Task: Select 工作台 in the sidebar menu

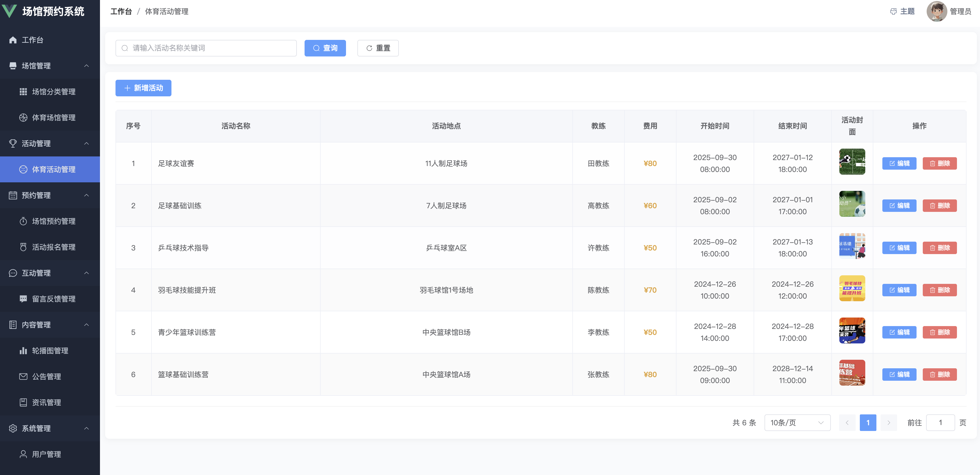Action: [32, 40]
